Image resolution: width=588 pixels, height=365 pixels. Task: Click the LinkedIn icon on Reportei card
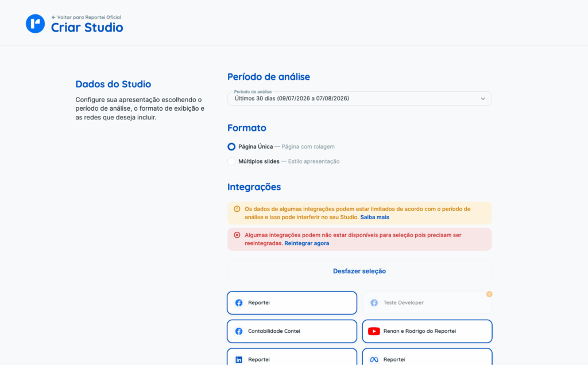[x=239, y=360]
